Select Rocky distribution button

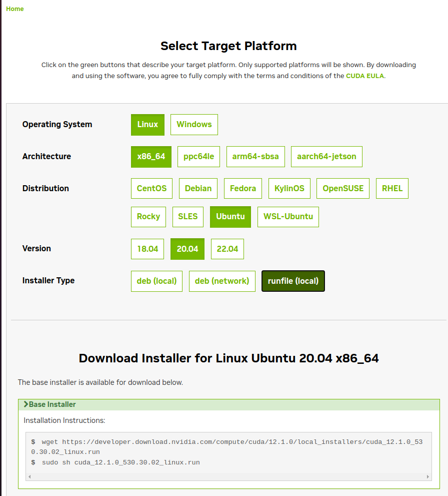(x=148, y=217)
